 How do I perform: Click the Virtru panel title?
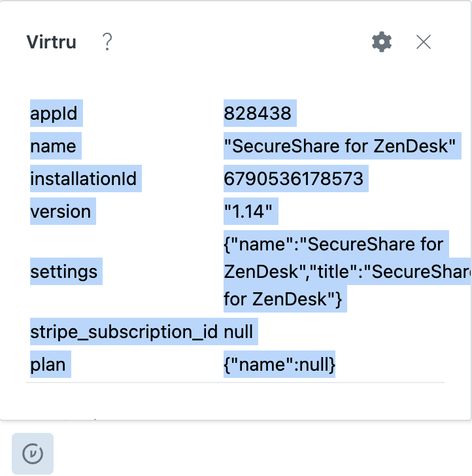(x=51, y=42)
